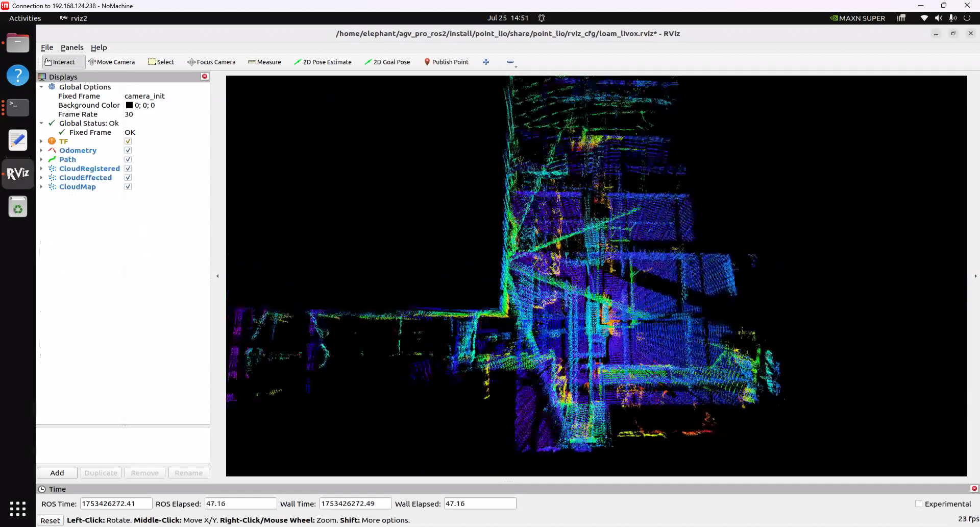The width and height of the screenshot is (980, 527).
Task: Open Trash from the dock
Action: (x=18, y=207)
